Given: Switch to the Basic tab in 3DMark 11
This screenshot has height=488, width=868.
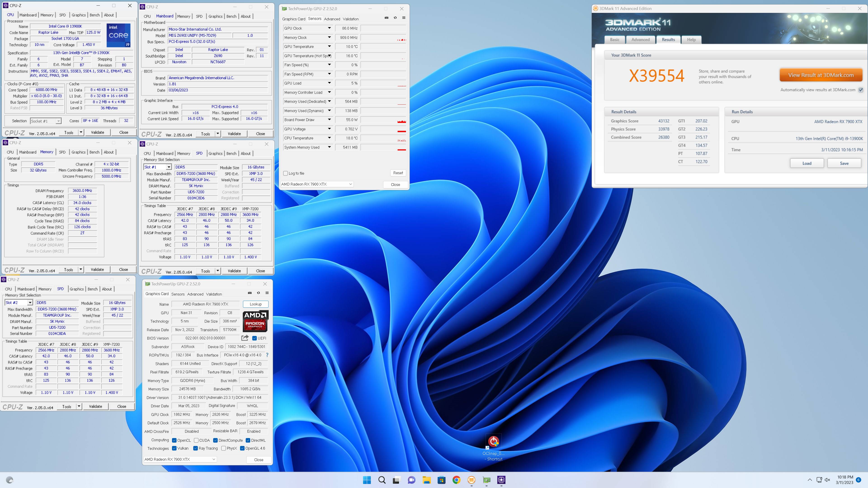Looking at the screenshot, I should (x=615, y=39).
